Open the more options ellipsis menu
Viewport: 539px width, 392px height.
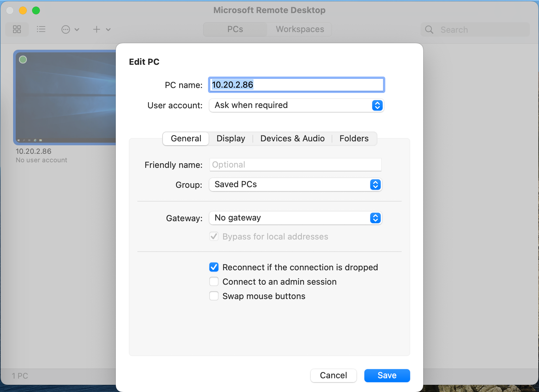(x=66, y=29)
